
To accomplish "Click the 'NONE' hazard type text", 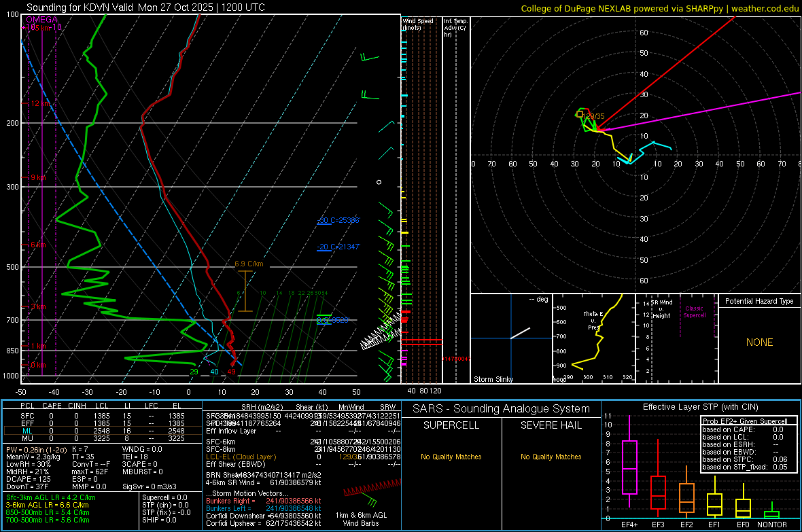I will click(760, 342).
